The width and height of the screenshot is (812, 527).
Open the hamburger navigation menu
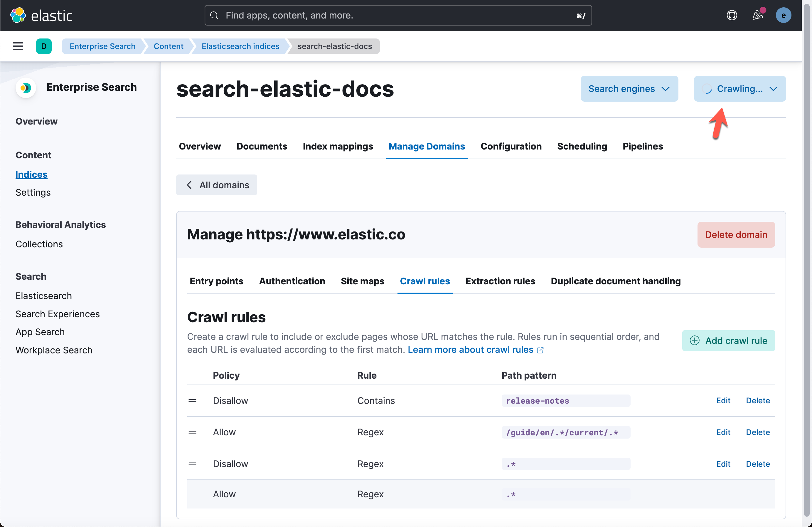(18, 46)
